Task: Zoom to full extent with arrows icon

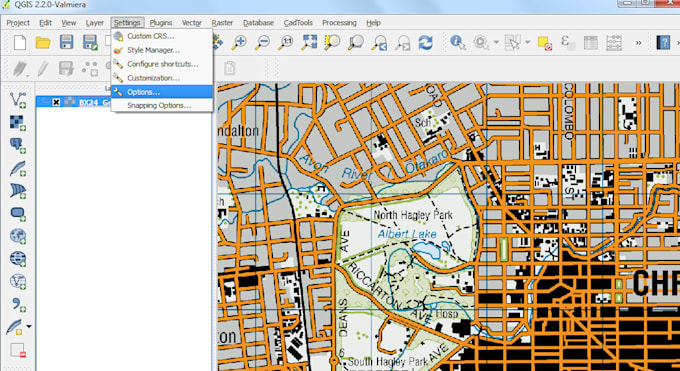Action: coord(309,42)
